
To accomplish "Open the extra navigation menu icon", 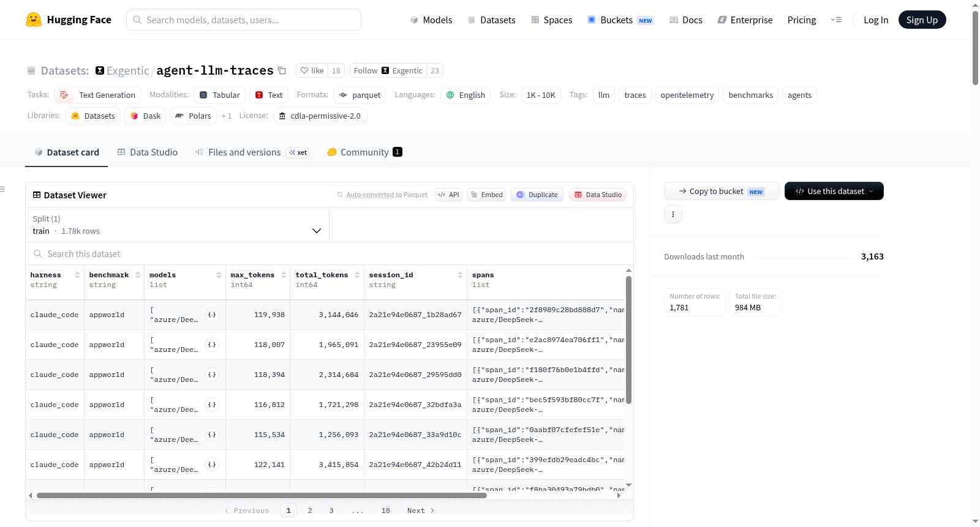I will (836, 20).
